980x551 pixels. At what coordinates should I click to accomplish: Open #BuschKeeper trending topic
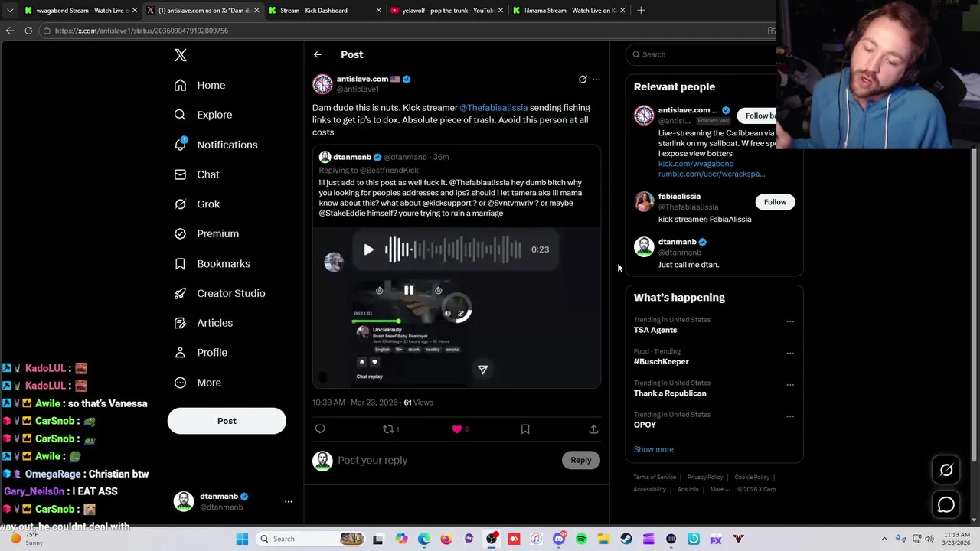[x=661, y=361]
